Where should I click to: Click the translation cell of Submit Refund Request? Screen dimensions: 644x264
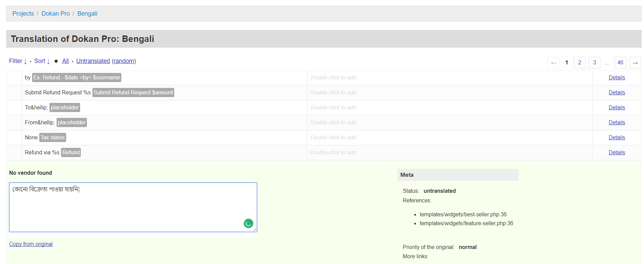pyautogui.click(x=450, y=93)
